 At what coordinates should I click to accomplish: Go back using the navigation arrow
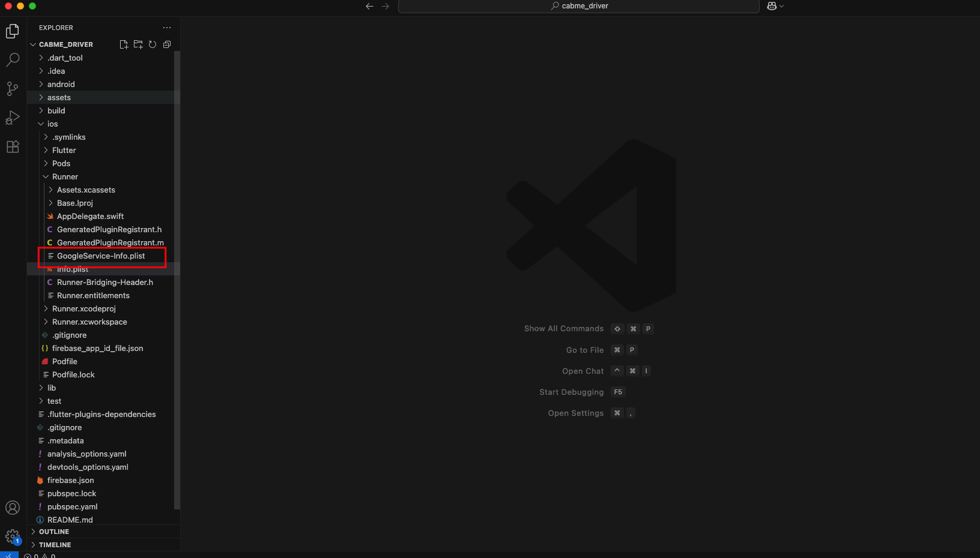369,6
